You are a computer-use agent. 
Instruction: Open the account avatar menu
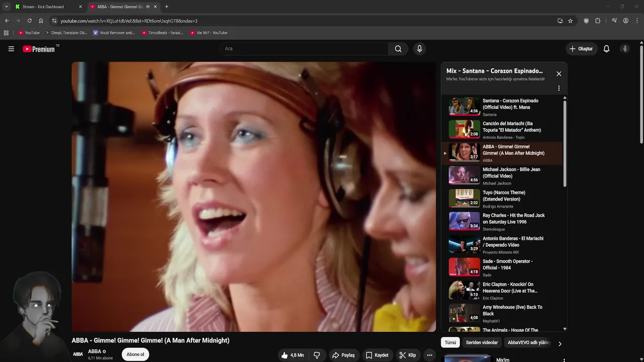tap(625, 49)
